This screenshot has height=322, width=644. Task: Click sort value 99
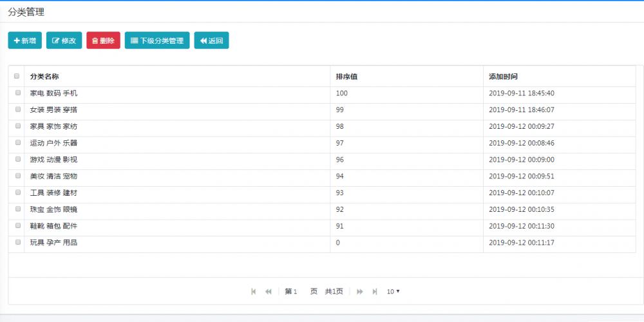coord(339,110)
